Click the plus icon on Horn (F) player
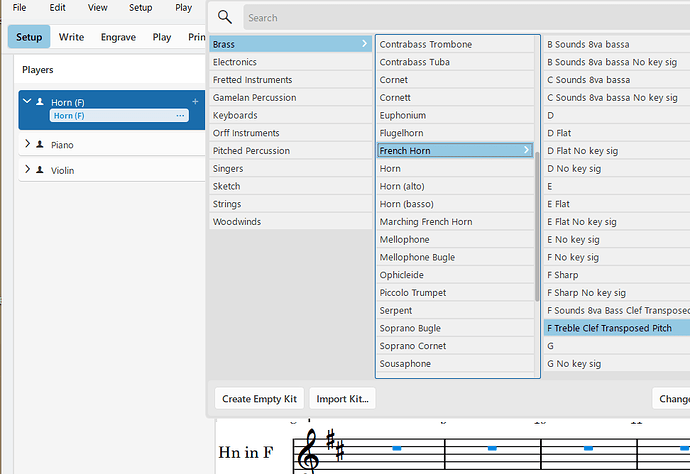This screenshot has height=474, width=690. click(195, 101)
